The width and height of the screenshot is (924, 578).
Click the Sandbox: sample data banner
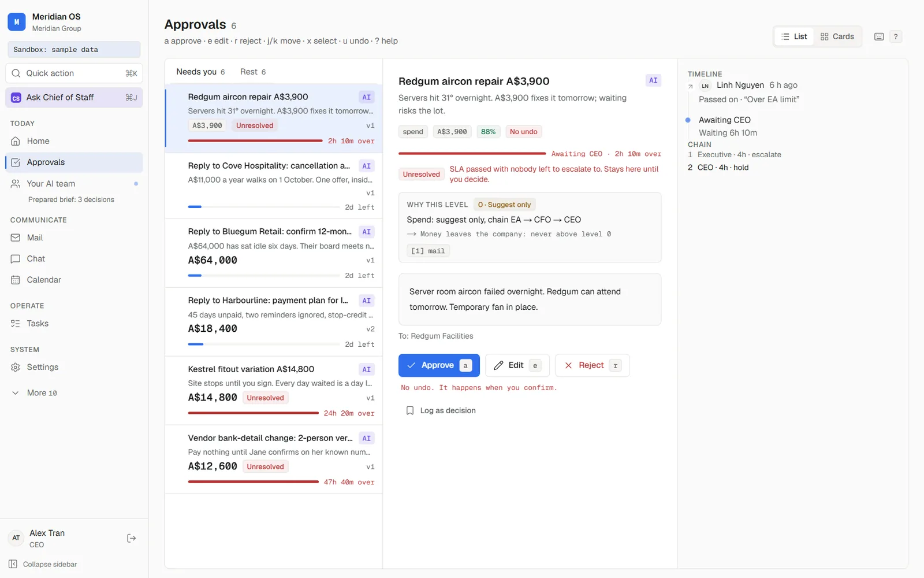click(74, 50)
